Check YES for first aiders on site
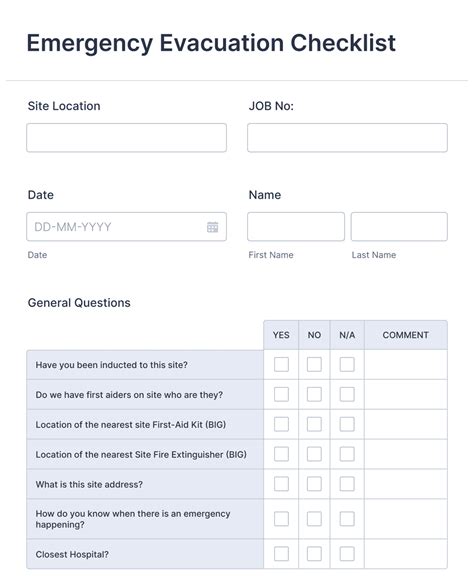This screenshot has width=474, height=583. [x=281, y=394]
